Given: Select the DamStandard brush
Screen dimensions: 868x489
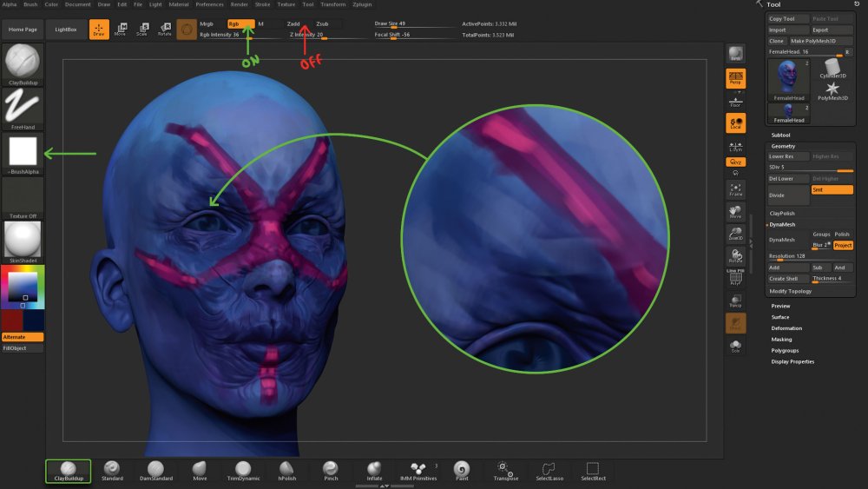Looking at the screenshot, I should point(156,472).
